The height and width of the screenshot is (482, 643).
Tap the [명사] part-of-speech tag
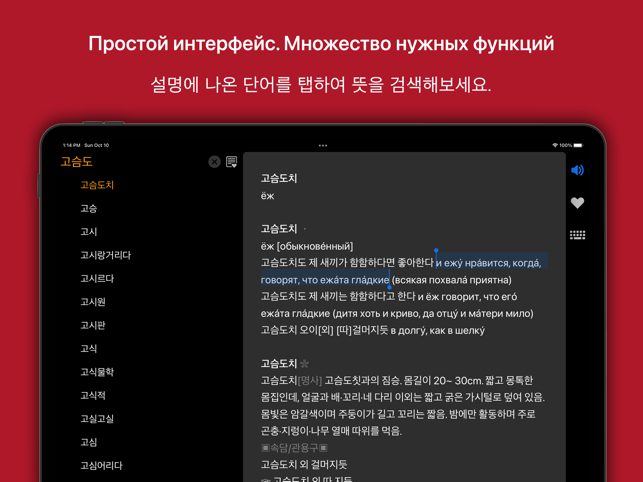click(x=310, y=381)
